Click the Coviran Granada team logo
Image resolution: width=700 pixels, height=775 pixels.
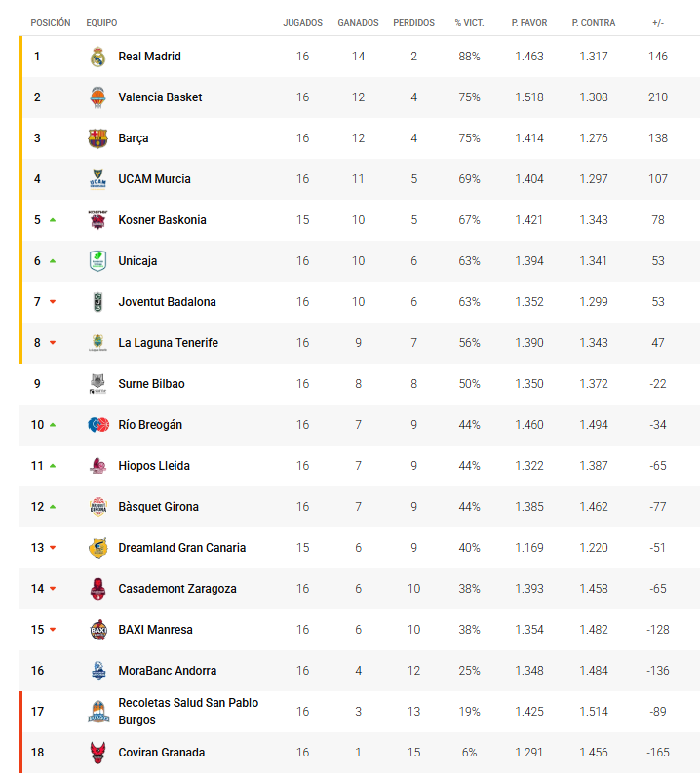click(x=97, y=753)
